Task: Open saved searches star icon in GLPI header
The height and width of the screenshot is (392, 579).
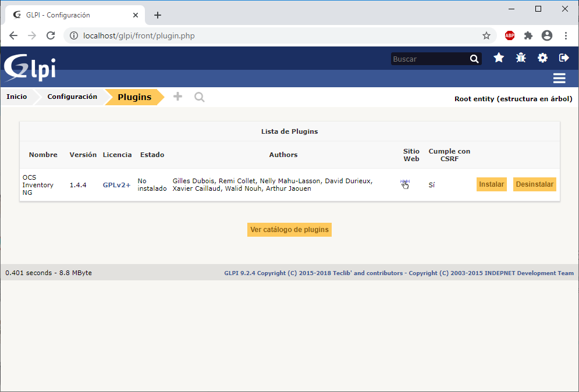Action: coord(499,58)
